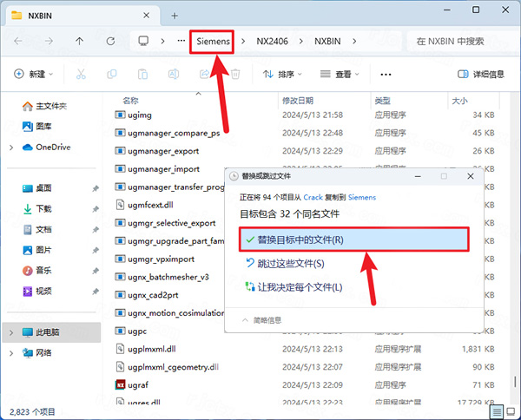Select the ugraf application file
Image resolution: width=521 pixels, height=420 pixels.
click(x=132, y=384)
